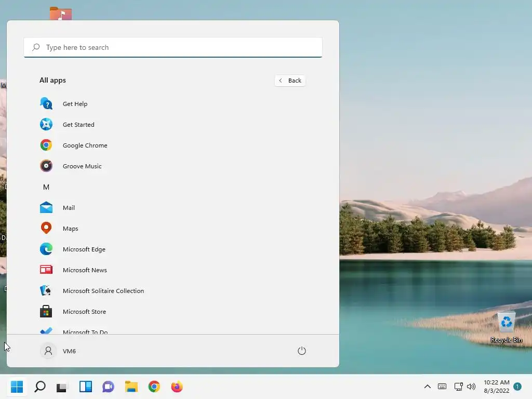Open the Microsoft News app icon
Image resolution: width=532 pixels, height=399 pixels.
coord(46,270)
